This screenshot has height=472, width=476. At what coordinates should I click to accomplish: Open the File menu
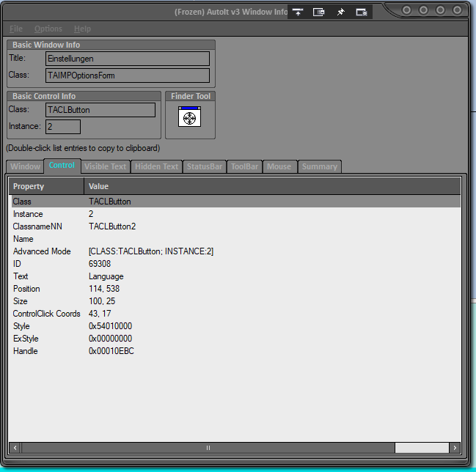click(x=16, y=29)
